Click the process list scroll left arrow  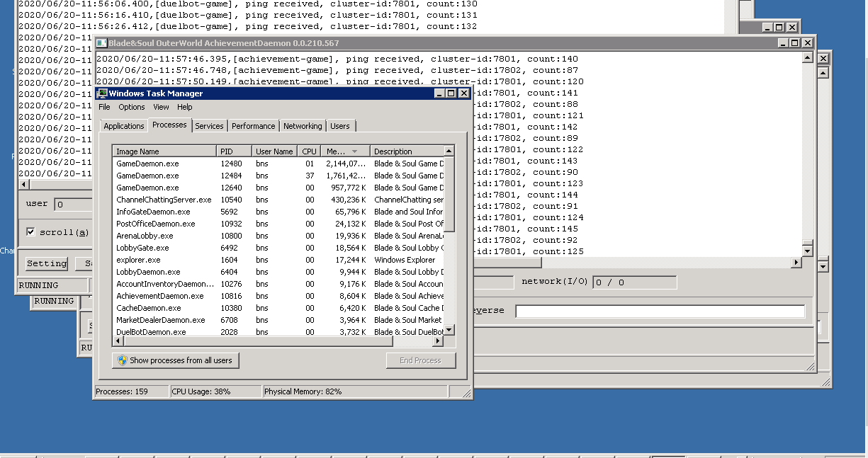118,341
